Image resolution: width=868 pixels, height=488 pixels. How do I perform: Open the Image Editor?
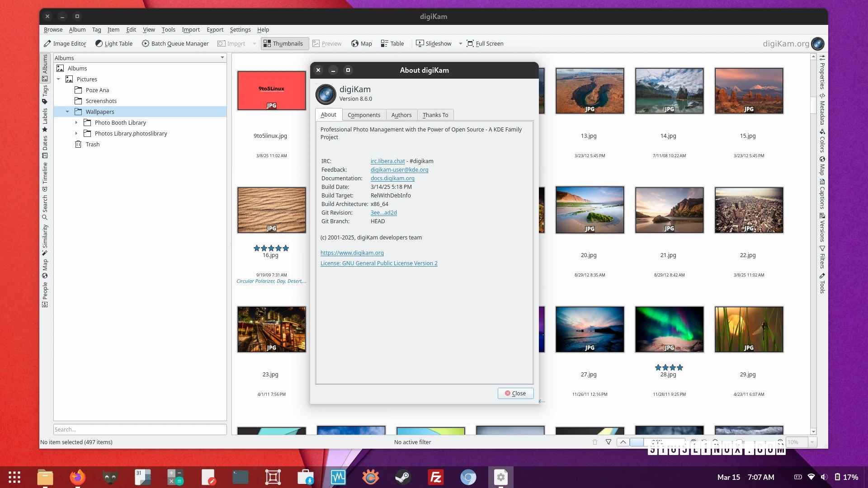[65, 43]
